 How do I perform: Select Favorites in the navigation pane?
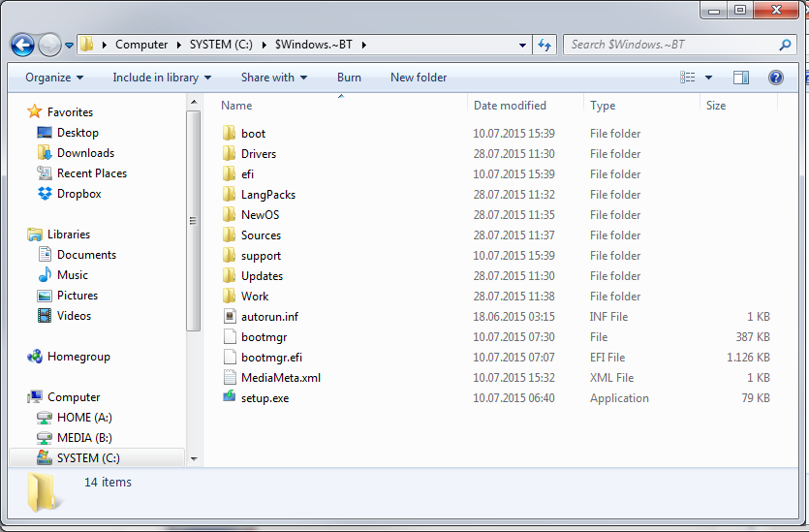(x=70, y=112)
